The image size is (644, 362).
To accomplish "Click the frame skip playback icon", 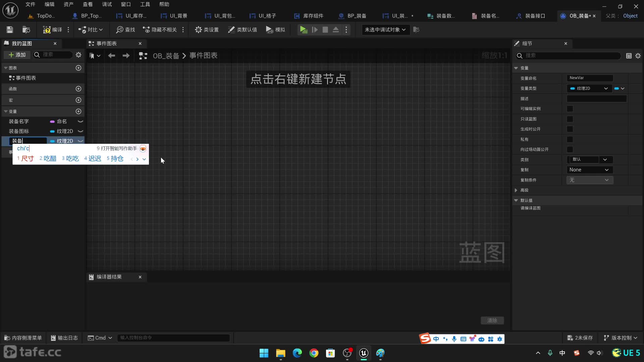I will (315, 29).
